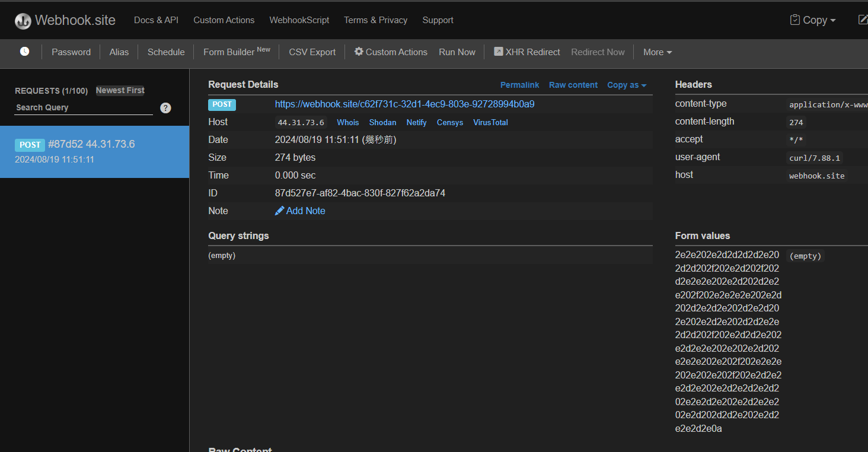Click the Search Query input field

84,108
